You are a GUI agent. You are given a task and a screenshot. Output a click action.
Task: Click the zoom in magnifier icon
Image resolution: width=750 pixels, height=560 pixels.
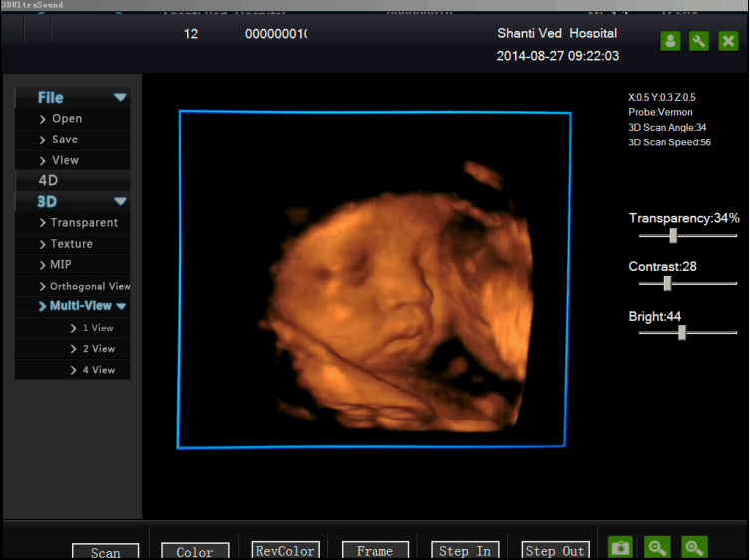click(694, 547)
